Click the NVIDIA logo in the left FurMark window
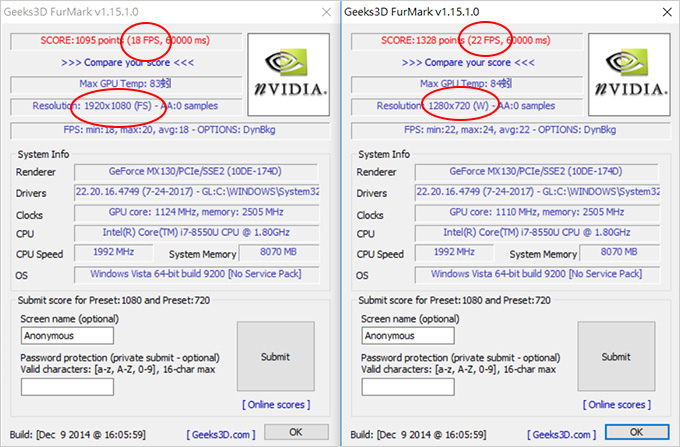This screenshot has height=447, width=680. point(288,75)
